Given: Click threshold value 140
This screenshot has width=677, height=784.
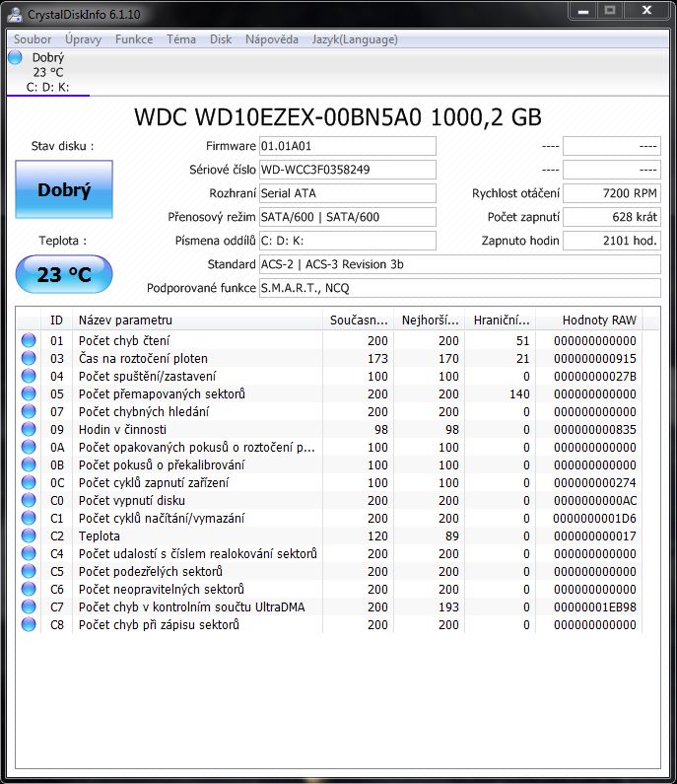Looking at the screenshot, I should (519, 394).
